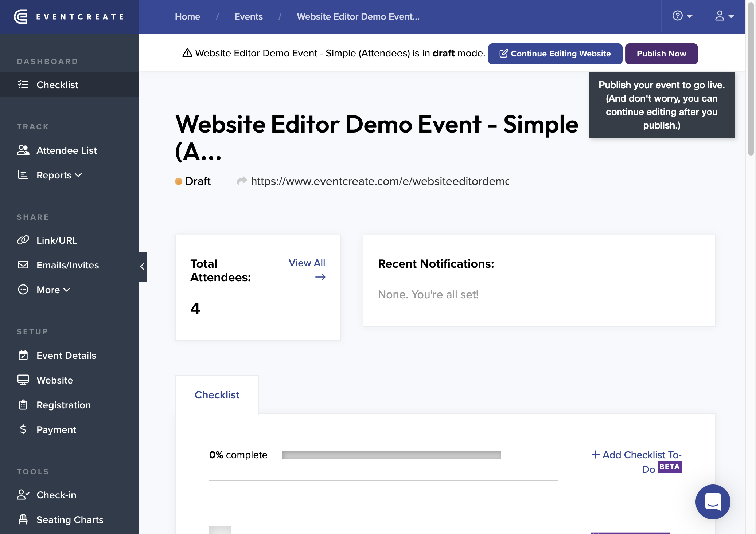Click the share arrow icon beside URL
Viewport: 756px width, 534px height.
coord(242,181)
